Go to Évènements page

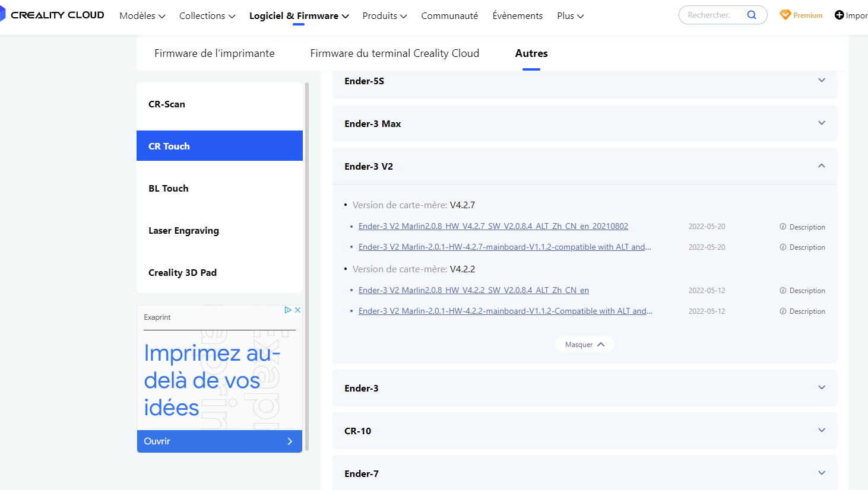click(x=518, y=16)
